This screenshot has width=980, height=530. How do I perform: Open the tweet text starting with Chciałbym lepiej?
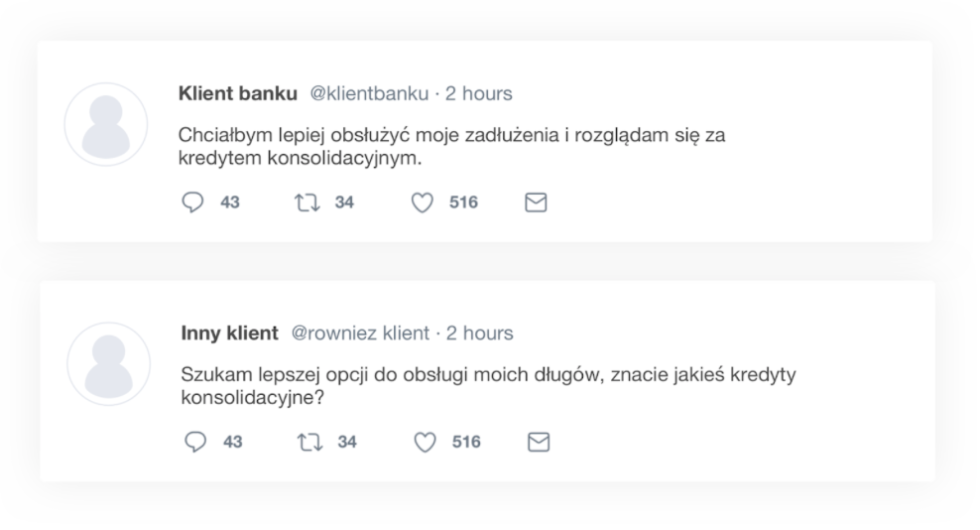[451, 145]
